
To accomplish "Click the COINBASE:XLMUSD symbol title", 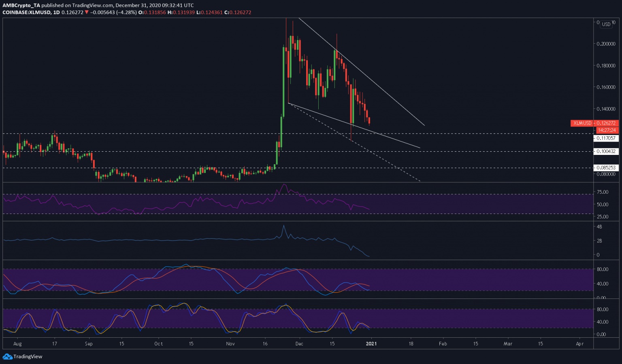I will coord(27,13).
